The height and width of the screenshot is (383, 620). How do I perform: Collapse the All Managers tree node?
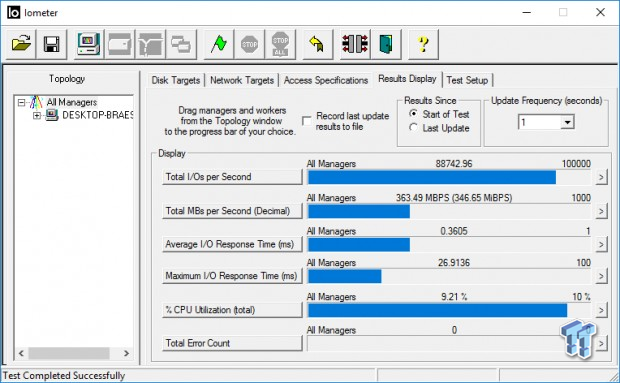[x=21, y=103]
